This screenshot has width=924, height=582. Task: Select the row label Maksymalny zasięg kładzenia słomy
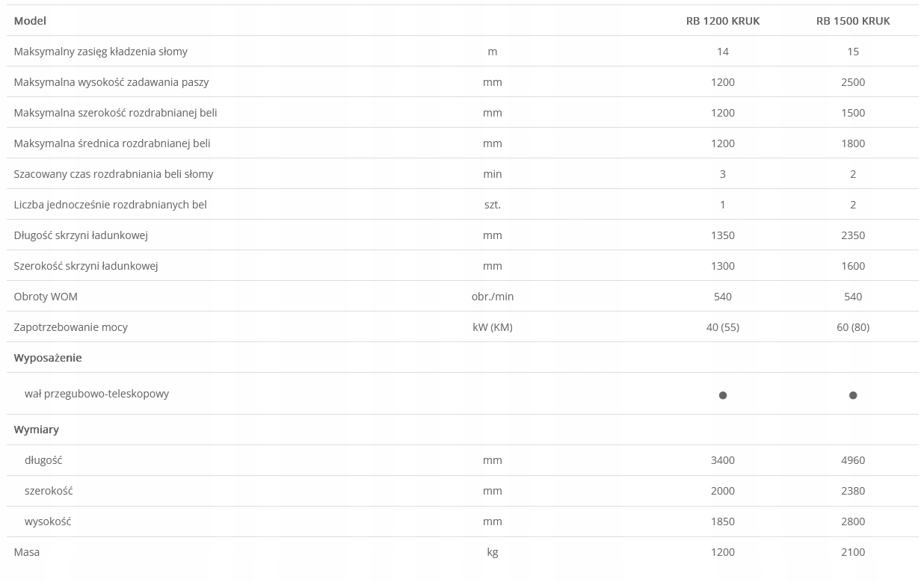[x=100, y=52]
